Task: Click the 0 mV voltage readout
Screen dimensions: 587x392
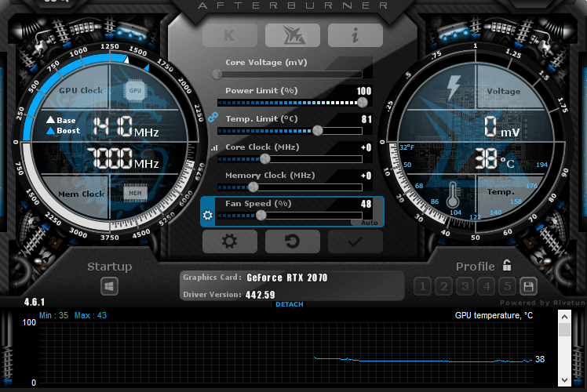Action: coord(501,126)
